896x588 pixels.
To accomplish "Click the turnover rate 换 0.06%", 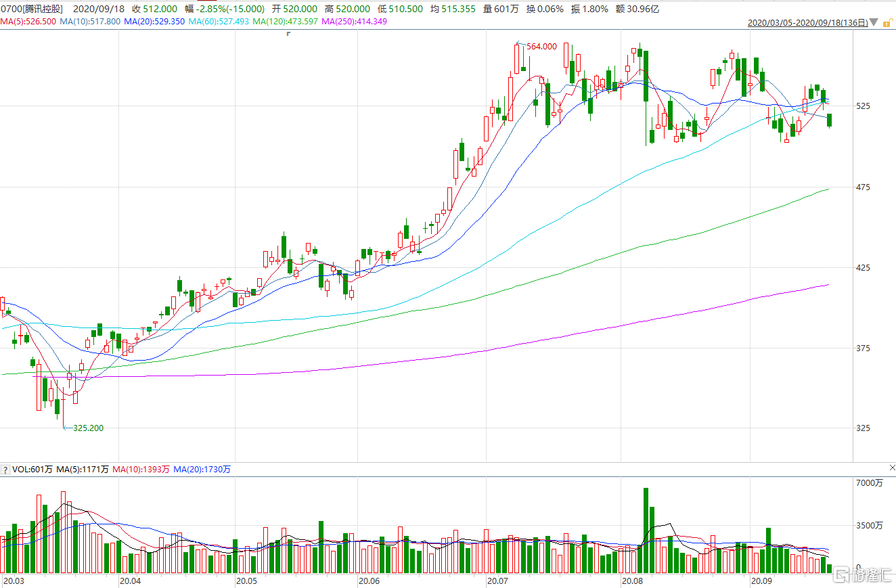I will point(545,9).
